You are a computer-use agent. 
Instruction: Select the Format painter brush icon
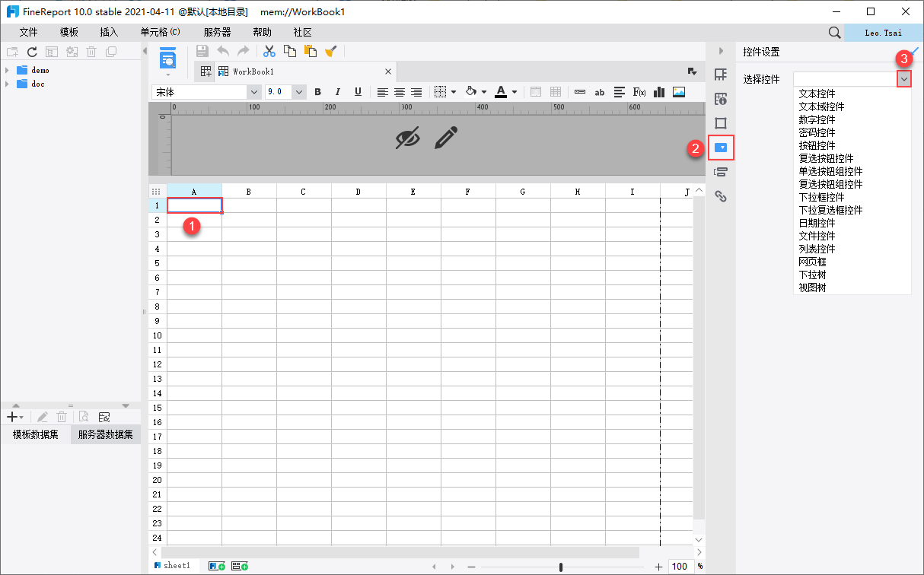coord(330,51)
